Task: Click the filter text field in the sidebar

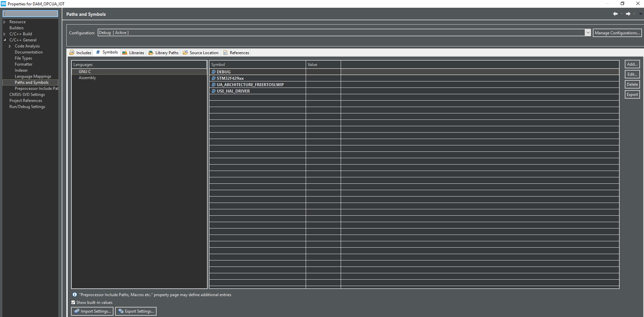Action: [30, 13]
